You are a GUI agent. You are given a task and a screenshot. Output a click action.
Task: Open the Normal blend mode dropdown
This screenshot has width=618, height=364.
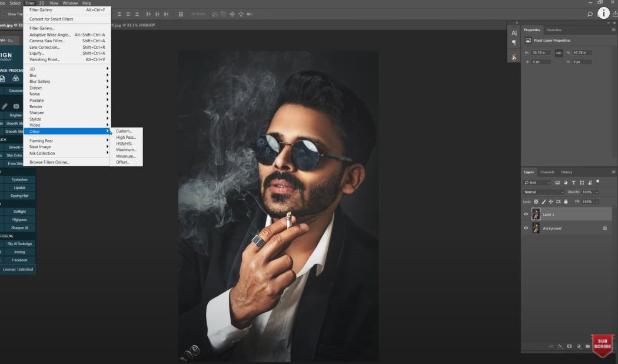pyautogui.click(x=544, y=192)
